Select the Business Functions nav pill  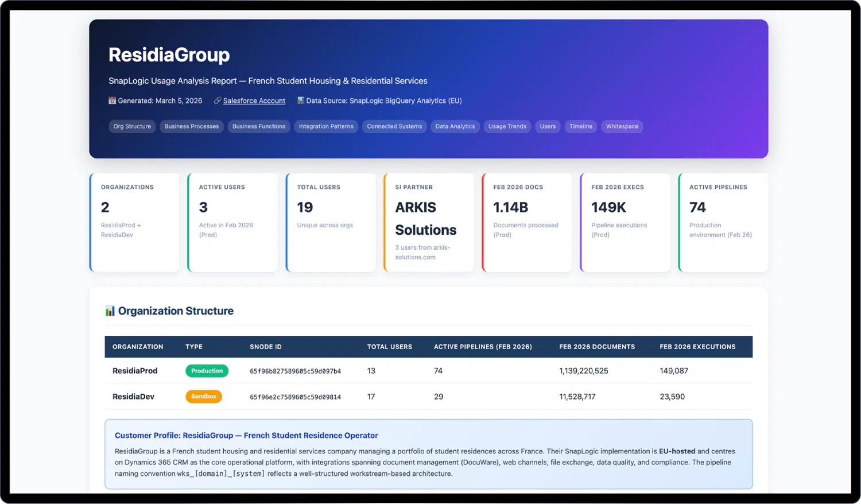[259, 126]
